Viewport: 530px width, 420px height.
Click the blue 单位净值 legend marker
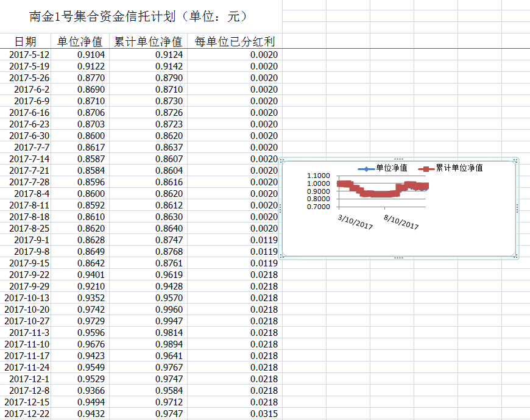tap(366, 168)
